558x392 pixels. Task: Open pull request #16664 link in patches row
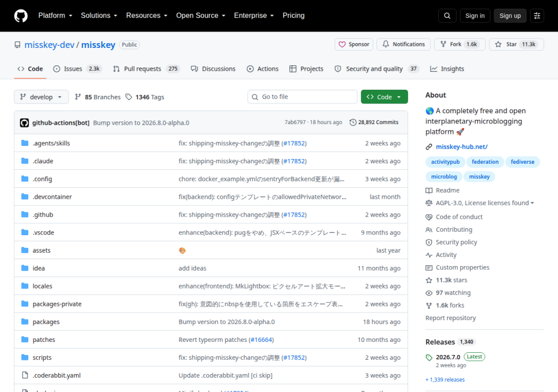(262, 339)
